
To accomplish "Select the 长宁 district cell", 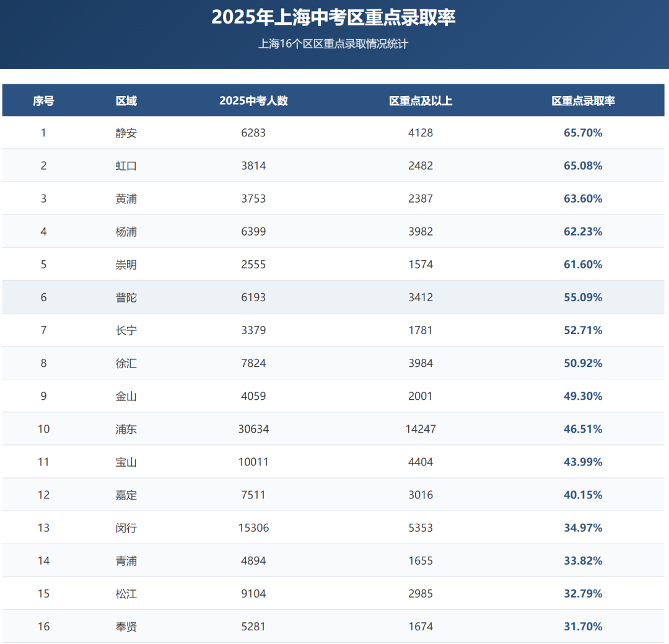I will pos(126,330).
